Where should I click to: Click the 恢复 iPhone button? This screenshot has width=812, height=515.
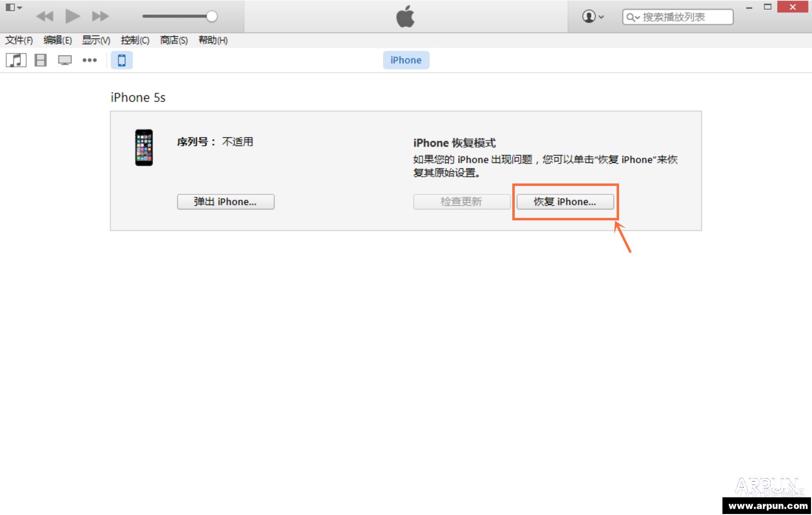click(565, 202)
